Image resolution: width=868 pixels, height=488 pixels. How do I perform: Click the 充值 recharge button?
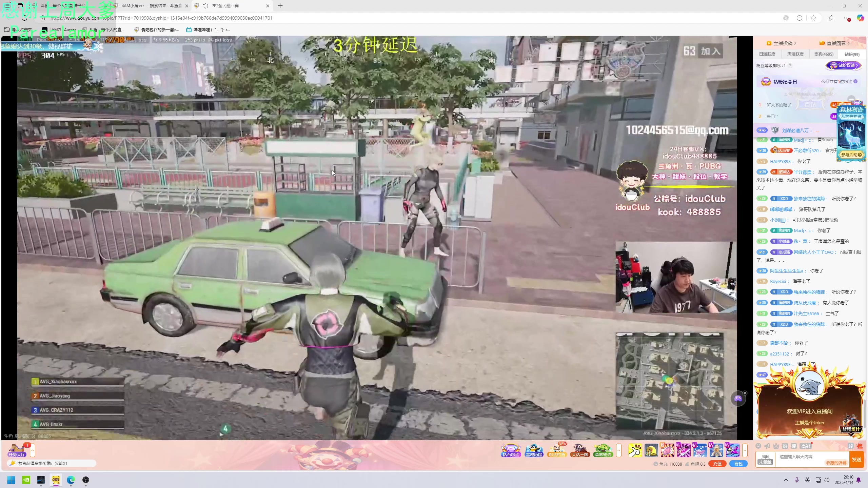pos(717,464)
